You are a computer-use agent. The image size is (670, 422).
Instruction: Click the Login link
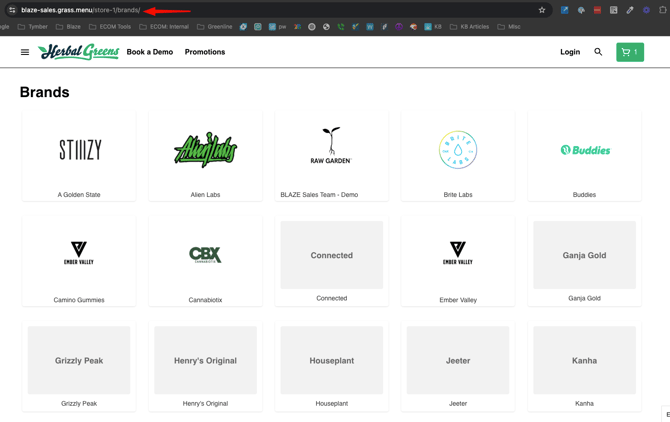(x=570, y=52)
